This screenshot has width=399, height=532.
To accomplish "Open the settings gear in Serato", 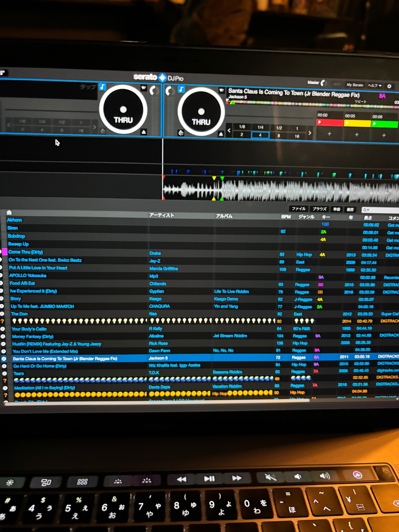I will pos(389,86).
